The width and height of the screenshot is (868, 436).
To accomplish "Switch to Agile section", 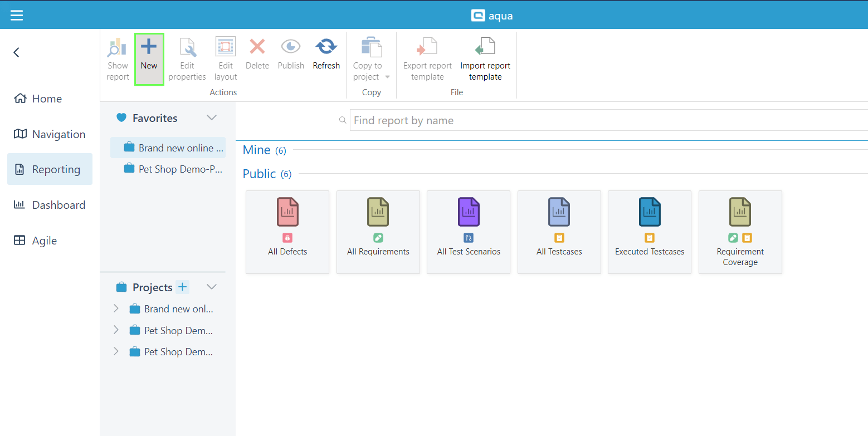I will (45, 241).
